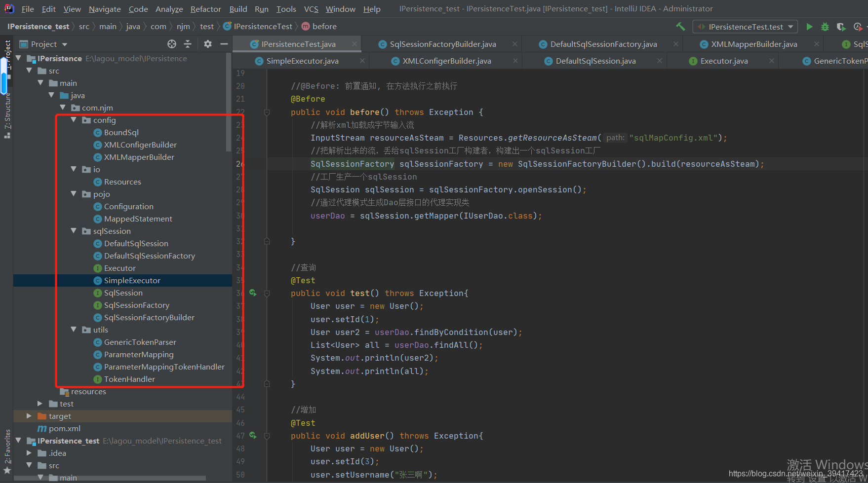Select TokenHandler interface in tree
This screenshot has height=483, width=868.
point(129,379)
